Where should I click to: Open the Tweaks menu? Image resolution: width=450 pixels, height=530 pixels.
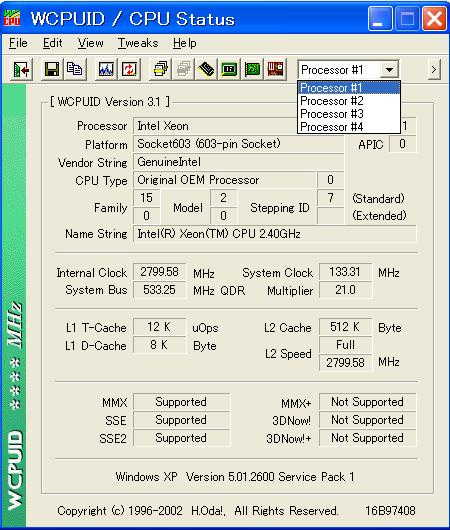pos(138,43)
